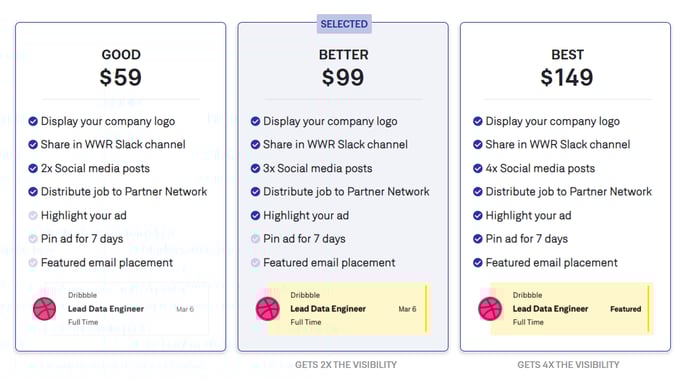Click GETS 4X THE VISIBILITY caption
Image resolution: width=688 pixels, height=379 pixels.
pyautogui.click(x=568, y=365)
